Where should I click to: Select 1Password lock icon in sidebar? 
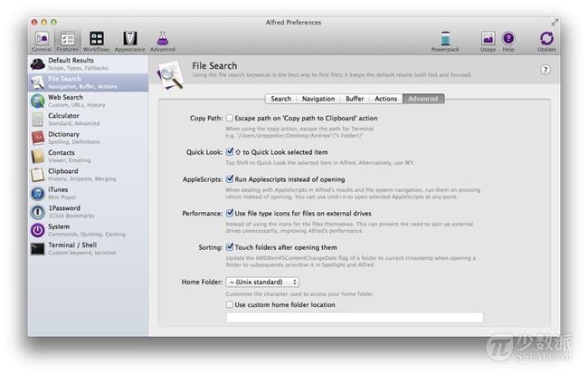click(37, 212)
